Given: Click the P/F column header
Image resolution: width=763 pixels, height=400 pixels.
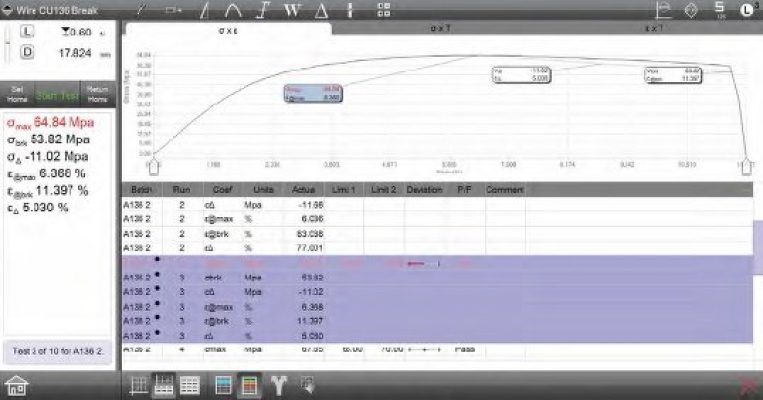Looking at the screenshot, I should 465,190.
